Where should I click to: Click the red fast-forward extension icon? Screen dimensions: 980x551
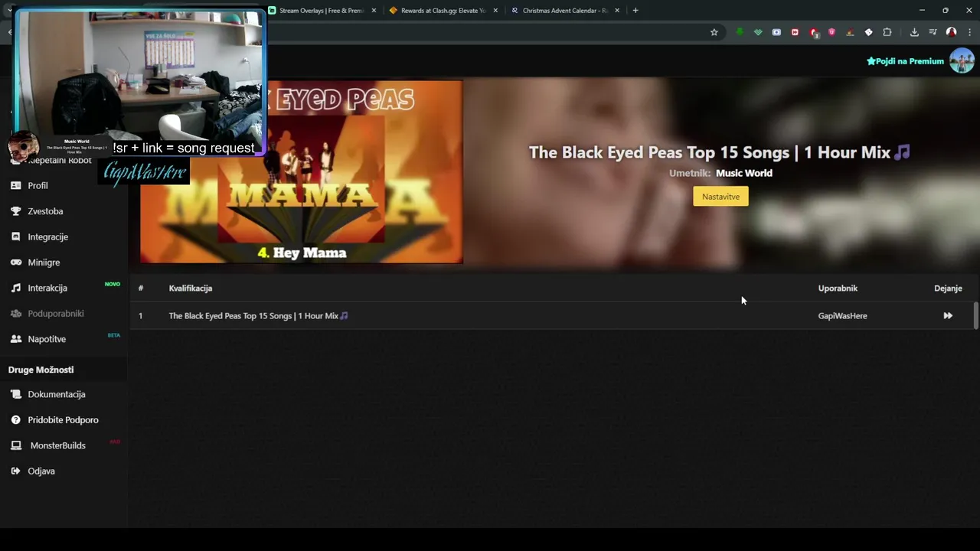pyautogui.click(x=795, y=32)
